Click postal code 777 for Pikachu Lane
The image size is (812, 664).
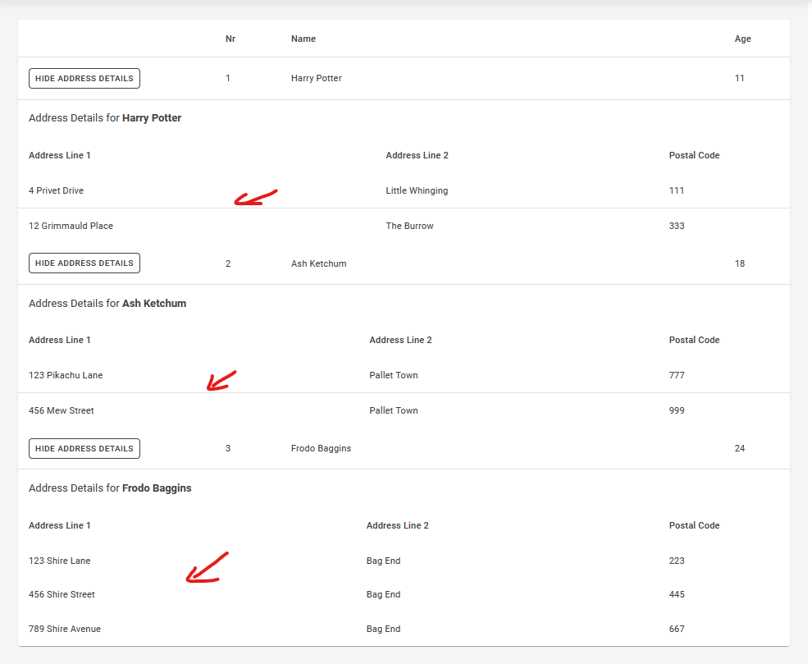pyautogui.click(x=676, y=375)
